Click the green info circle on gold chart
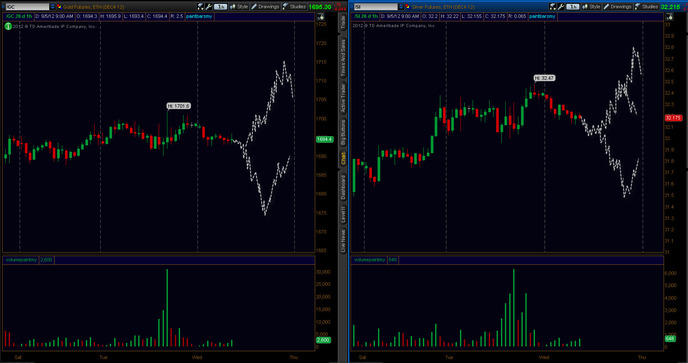The width and height of the screenshot is (688, 363). pos(8,26)
